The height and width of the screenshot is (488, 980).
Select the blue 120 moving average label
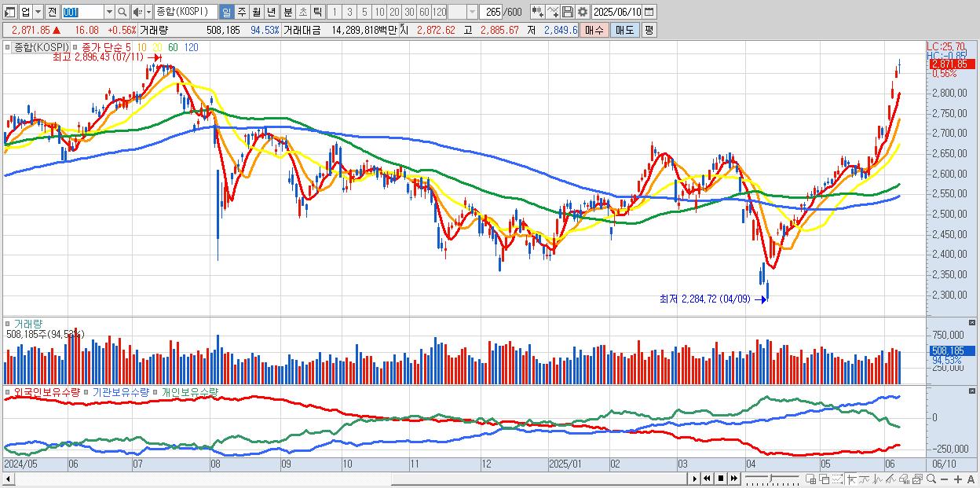pos(191,48)
